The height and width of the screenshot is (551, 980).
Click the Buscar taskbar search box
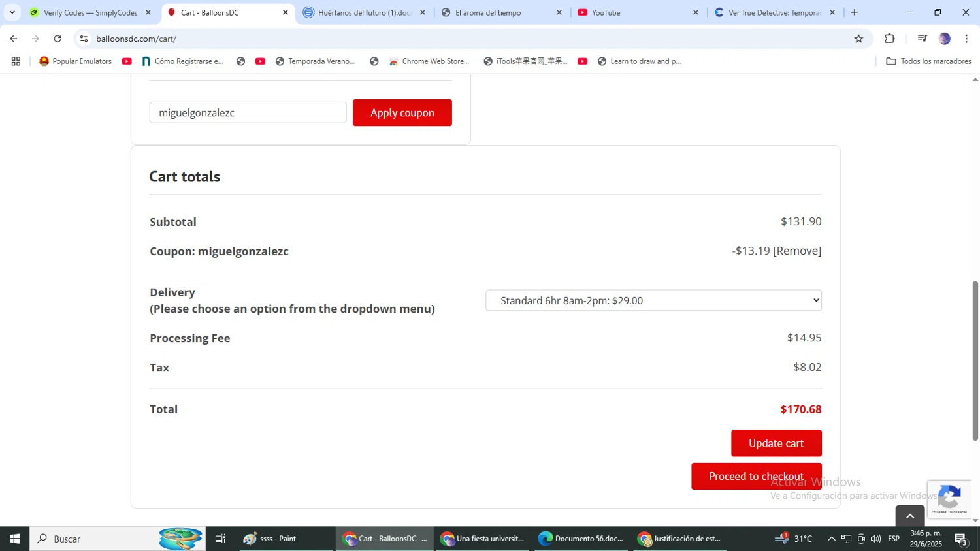(x=118, y=539)
